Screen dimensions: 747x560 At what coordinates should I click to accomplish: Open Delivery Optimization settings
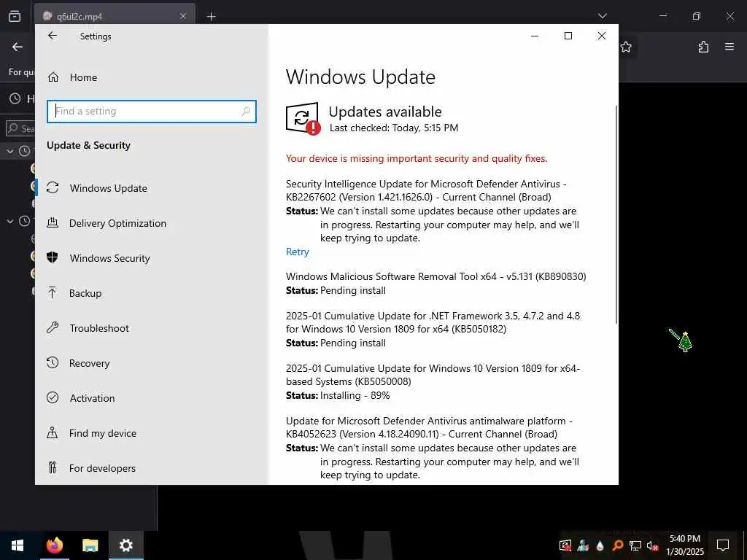click(x=107, y=223)
